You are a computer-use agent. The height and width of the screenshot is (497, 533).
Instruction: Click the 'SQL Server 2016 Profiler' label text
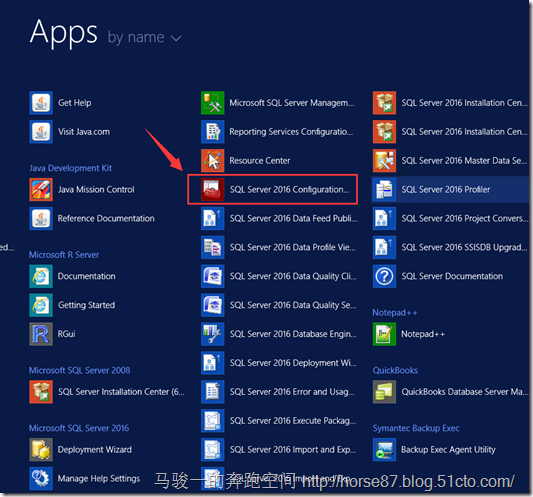click(446, 189)
